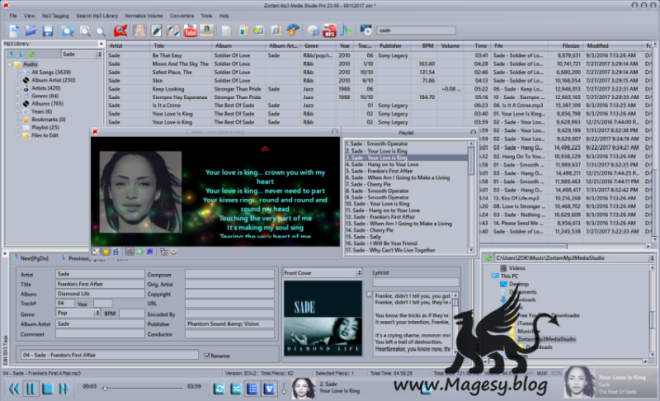Select Genres (84) in the library tree
Viewport: 660px width, 401px height.
tap(45, 96)
